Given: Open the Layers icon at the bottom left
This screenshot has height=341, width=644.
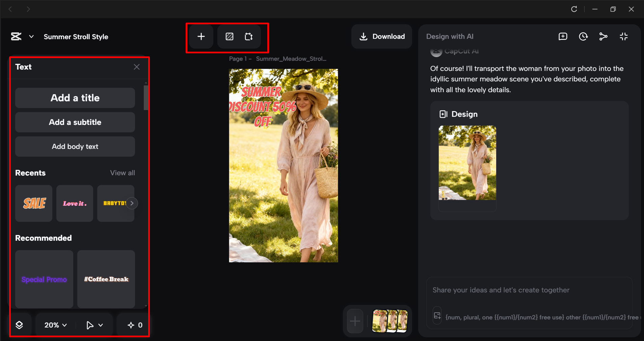Looking at the screenshot, I should (20, 325).
